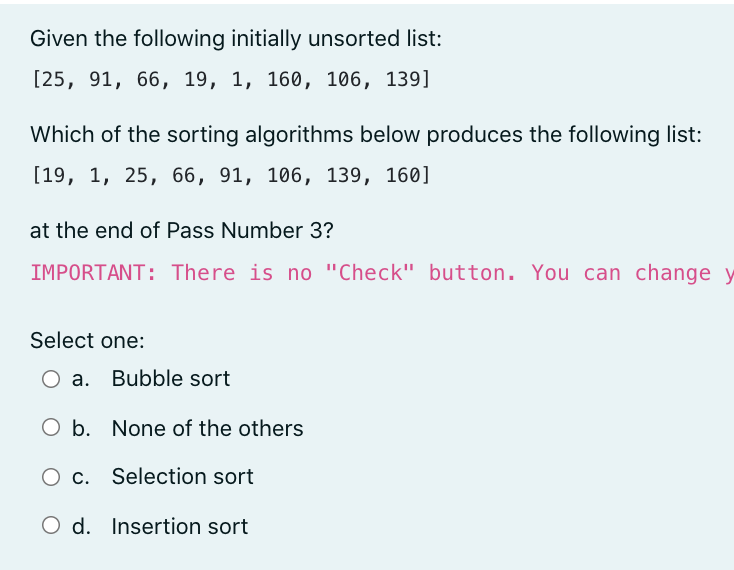Click the pink IMPORTANT notice text
Image resolution: width=734 pixels, height=570 pixels.
click(382, 273)
